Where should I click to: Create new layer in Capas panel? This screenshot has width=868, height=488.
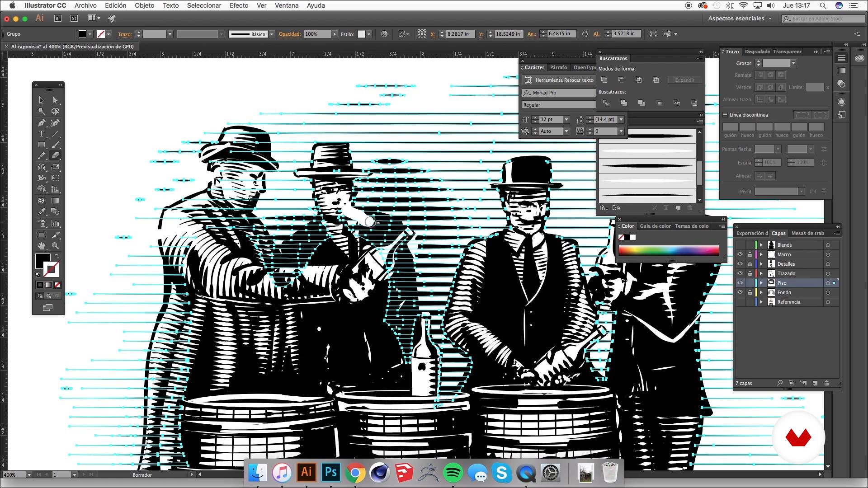pyautogui.click(x=815, y=383)
